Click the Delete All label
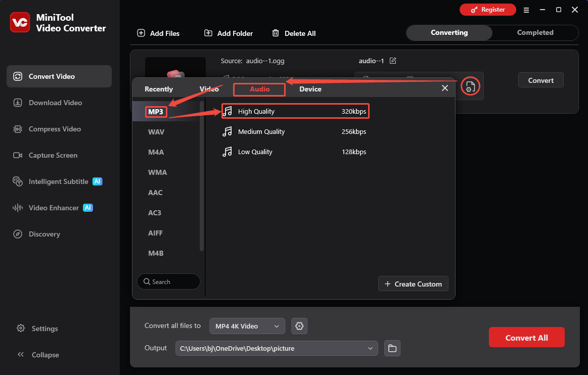 coord(300,33)
